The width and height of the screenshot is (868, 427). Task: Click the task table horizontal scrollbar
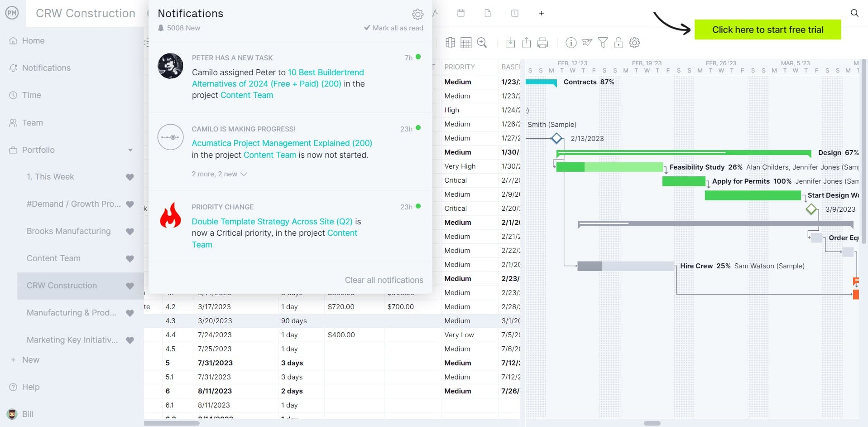point(172,423)
